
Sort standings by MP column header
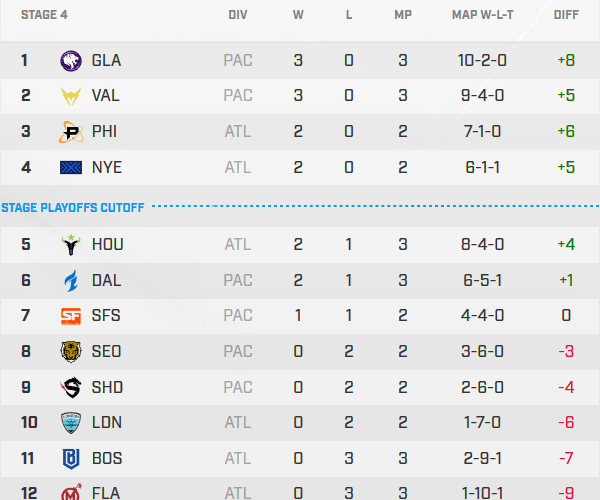pos(403,16)
